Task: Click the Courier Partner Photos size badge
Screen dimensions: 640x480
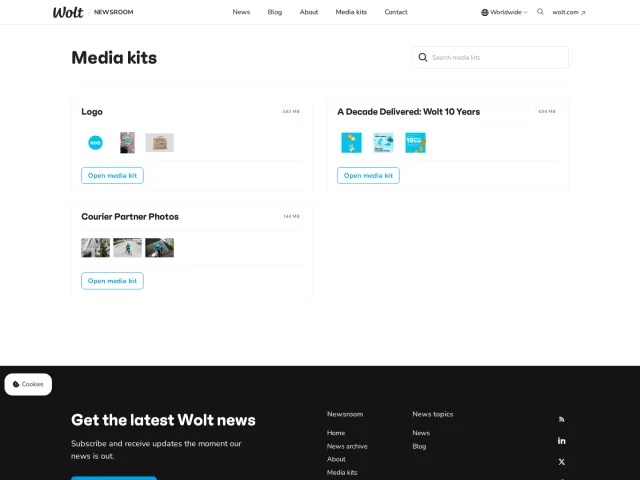Action: coord(291,216)
